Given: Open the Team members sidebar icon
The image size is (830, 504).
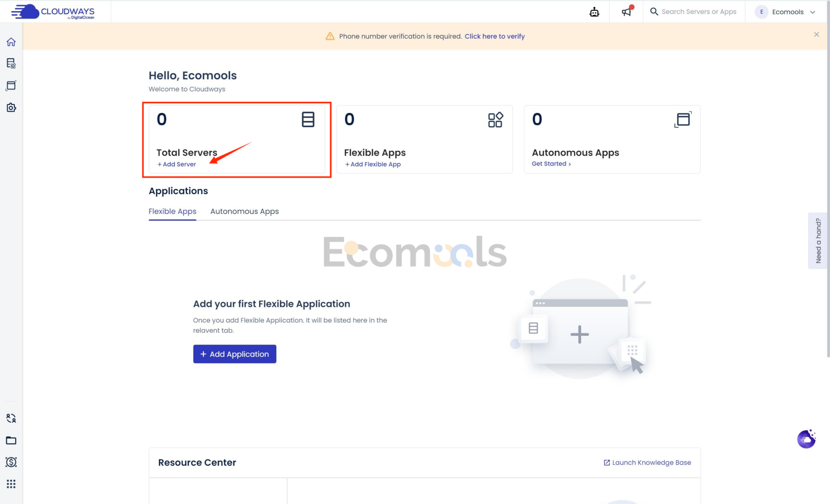Looking at the screenshot, I should coord(11,418).
